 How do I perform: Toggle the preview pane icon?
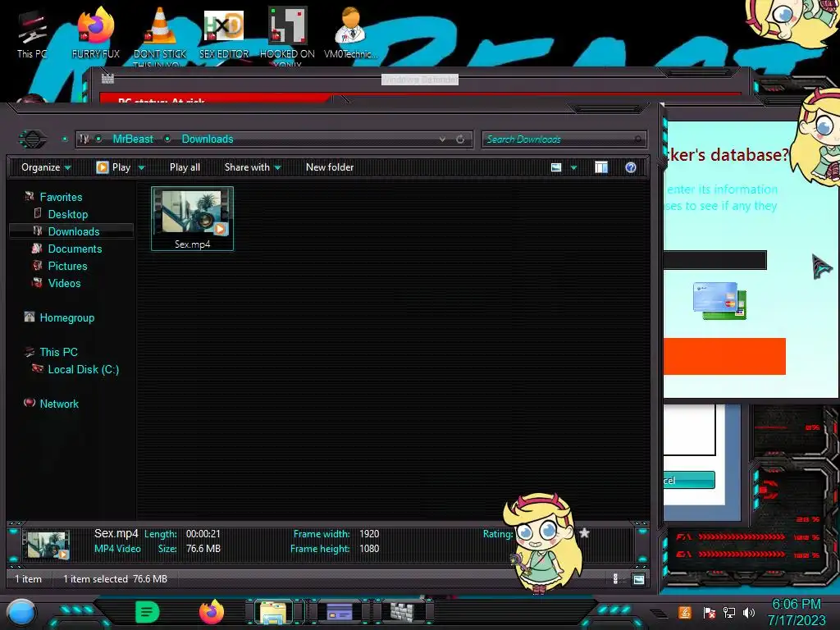pos(601,167)
